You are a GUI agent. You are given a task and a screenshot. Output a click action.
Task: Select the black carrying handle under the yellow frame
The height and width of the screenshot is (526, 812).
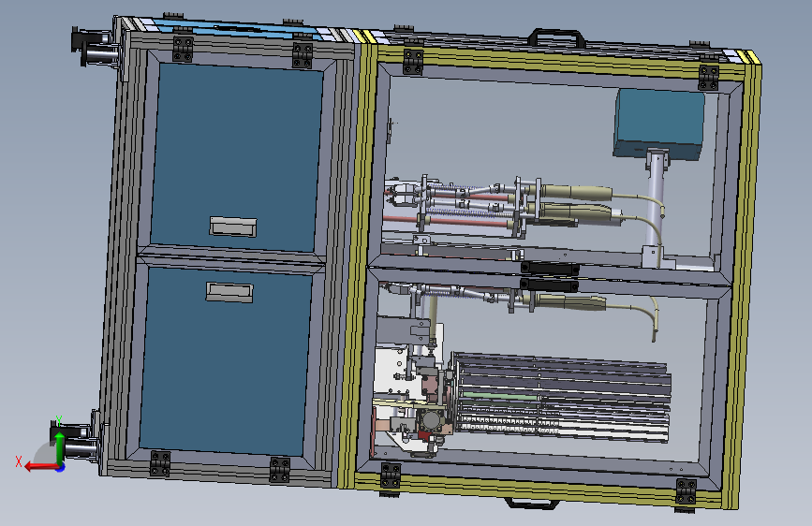point(532,503)
